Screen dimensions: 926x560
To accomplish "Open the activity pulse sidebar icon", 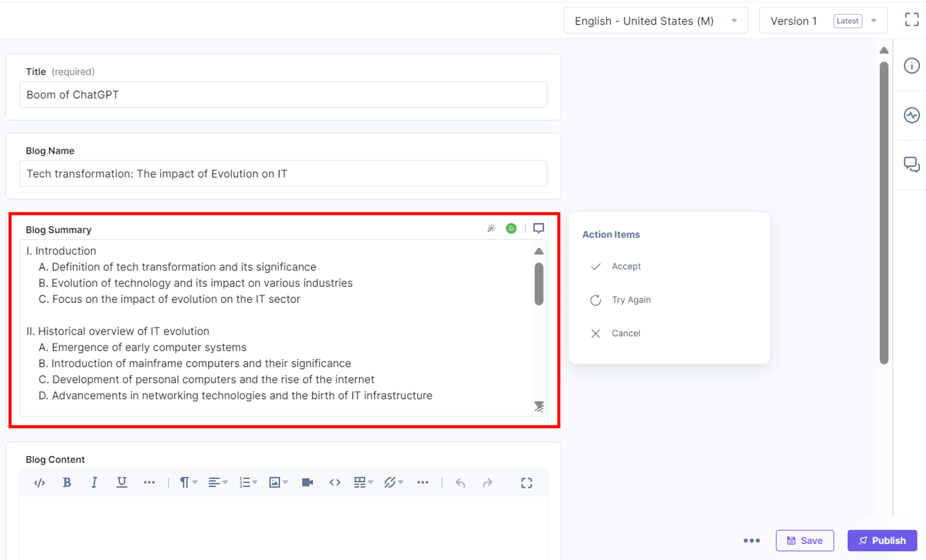I will 911,115.
